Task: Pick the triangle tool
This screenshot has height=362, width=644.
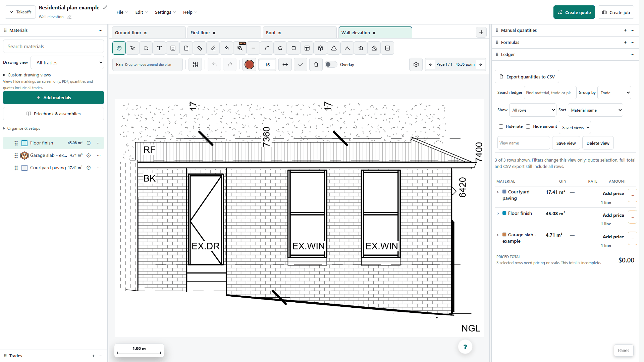Action: (334, 48)
